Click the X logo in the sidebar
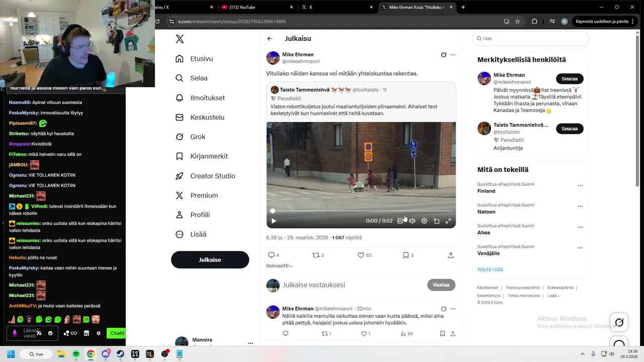Image resolution: width=644 pixels, height=362 pixels. [180, 39]
